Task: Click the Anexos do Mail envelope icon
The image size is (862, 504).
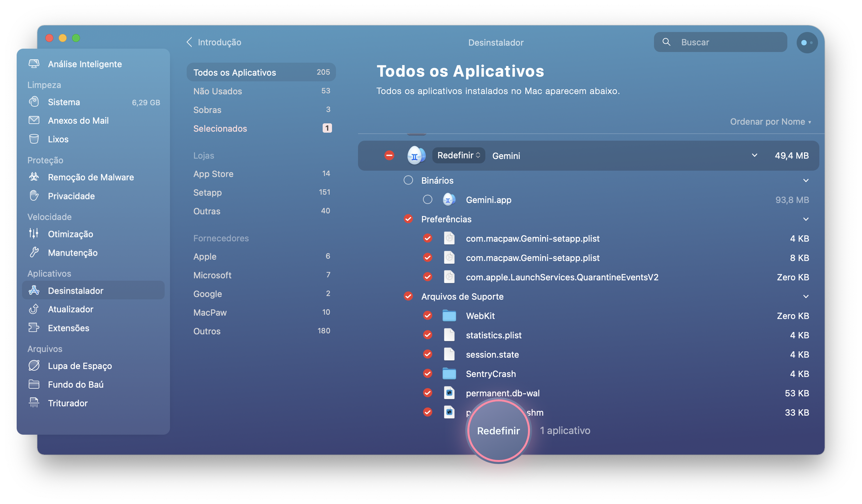Action: coord(34,120)
